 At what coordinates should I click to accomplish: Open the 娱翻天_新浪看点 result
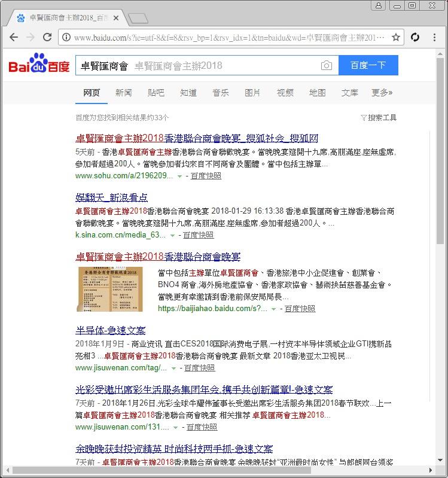click(x=111, y=197)
